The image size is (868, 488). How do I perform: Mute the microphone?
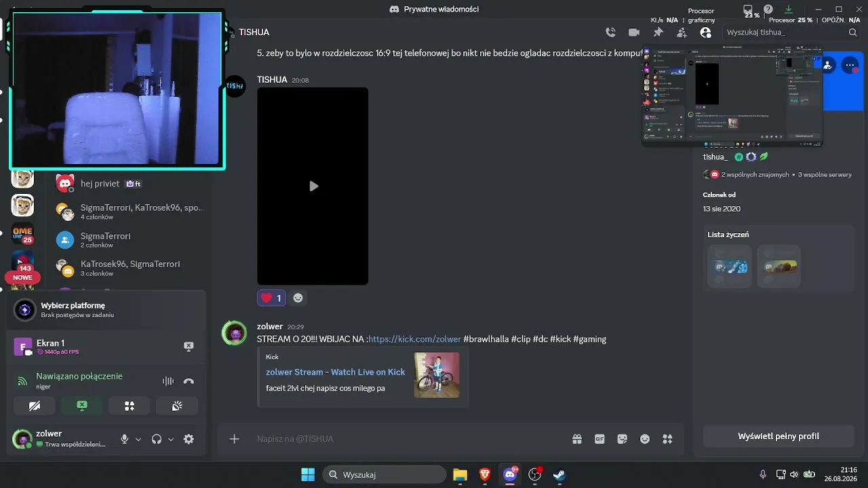pyautogui.click(x=124, y=439)
